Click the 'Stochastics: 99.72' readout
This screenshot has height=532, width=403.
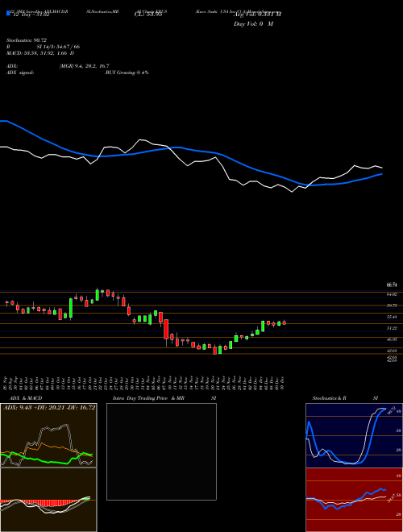[26, 40]
